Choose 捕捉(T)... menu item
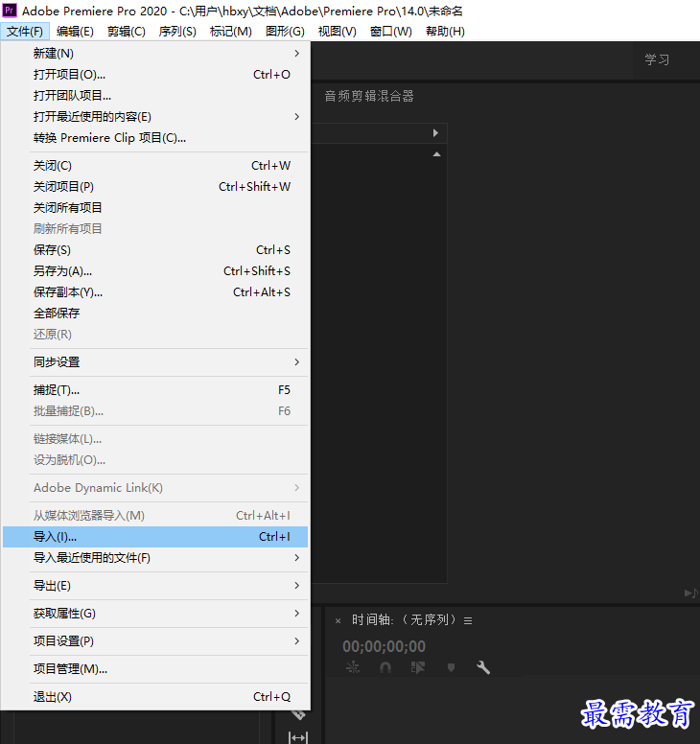 tap(155, 390)
